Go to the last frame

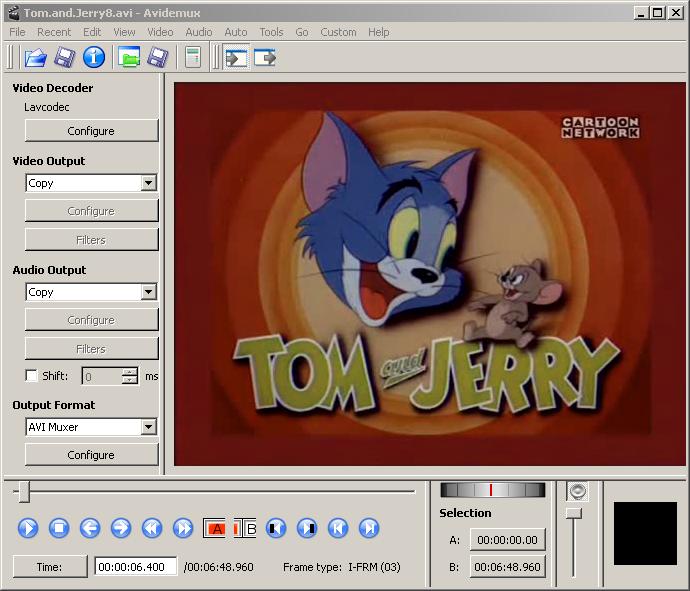pos(369,528)
